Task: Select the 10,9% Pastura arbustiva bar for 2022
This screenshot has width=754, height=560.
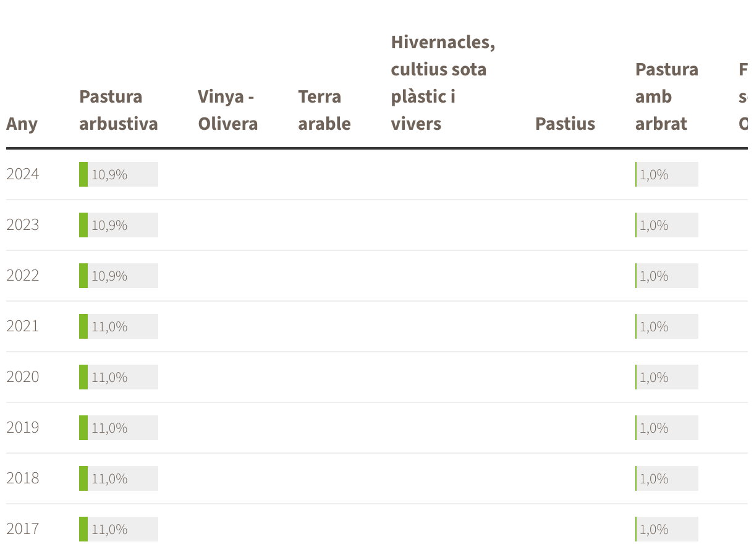Action: click(x=119, y=276)
